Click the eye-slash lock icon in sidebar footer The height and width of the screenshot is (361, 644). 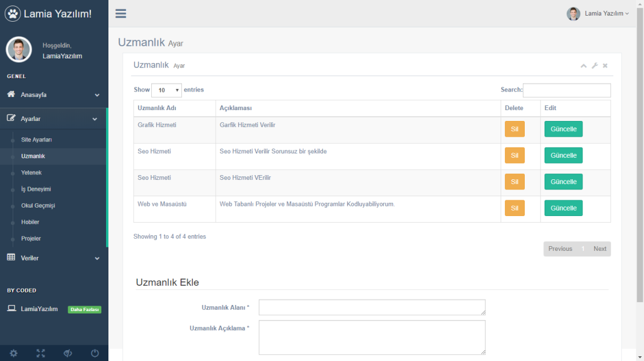[x=67, y=353]
